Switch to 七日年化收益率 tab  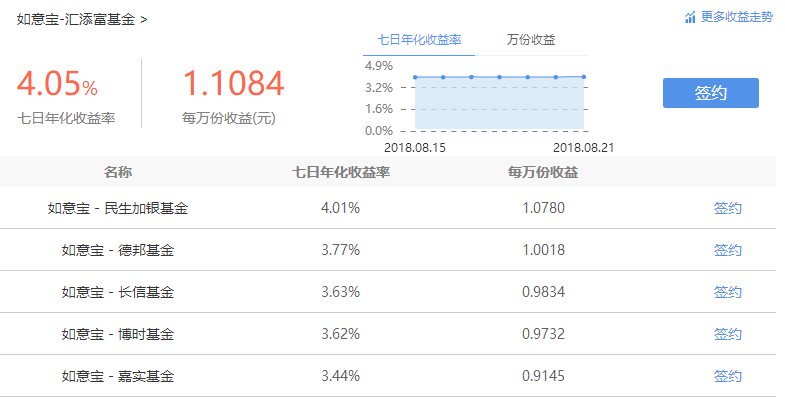click(x=419, y=40)
